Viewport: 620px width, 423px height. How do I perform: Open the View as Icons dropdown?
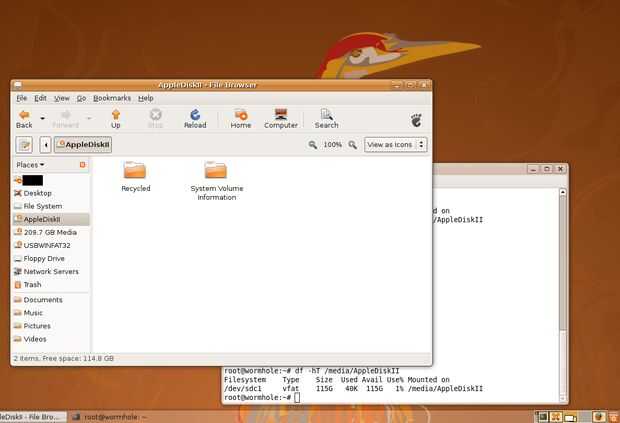(x=395, y=145)
